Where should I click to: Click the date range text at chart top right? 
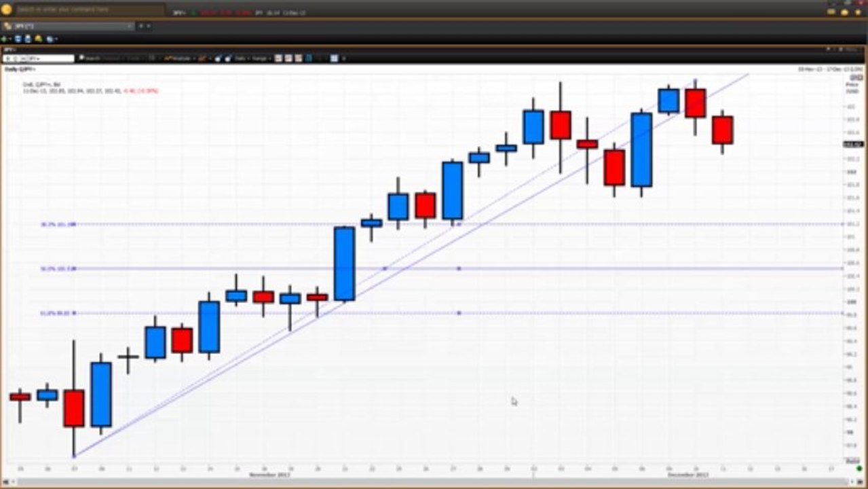tap(829, 69)
